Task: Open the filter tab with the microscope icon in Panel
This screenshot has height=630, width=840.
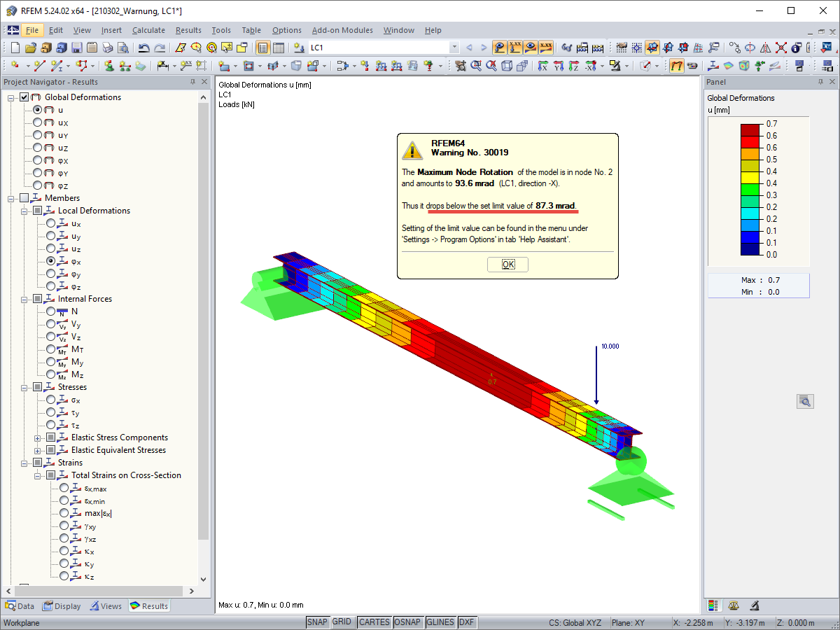Action: point(755,605)
